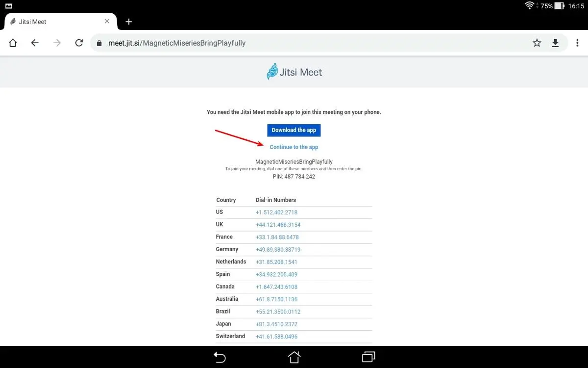Tap the 16:15 clock in status bar
The width and height of the screenshot is (588, 368).
point(576,6)
